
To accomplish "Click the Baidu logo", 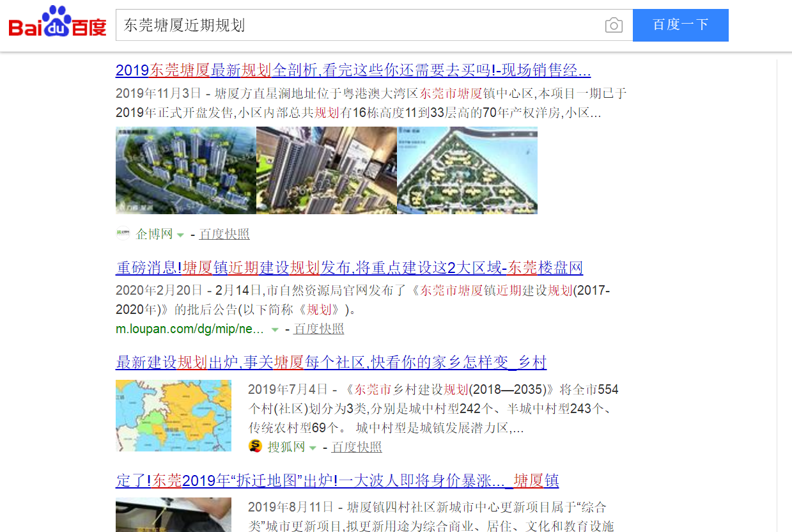I will [x=58, y=24].
